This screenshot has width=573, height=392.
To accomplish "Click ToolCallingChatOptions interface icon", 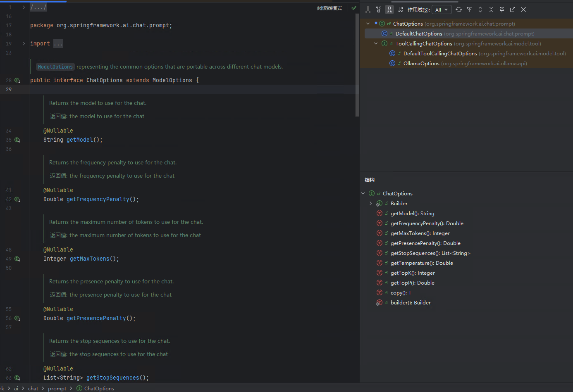I will (384, 43).
